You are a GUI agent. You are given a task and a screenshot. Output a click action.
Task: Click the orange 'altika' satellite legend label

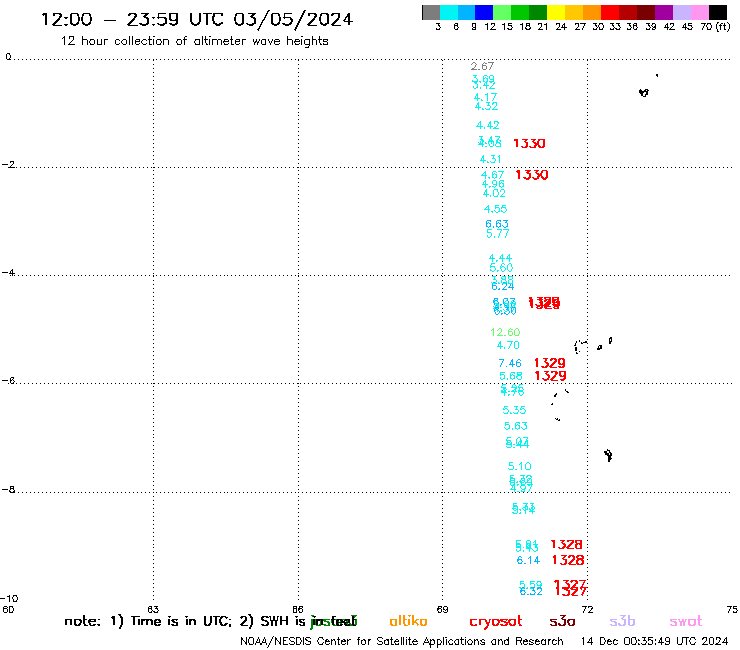click(x=408, y=621)
